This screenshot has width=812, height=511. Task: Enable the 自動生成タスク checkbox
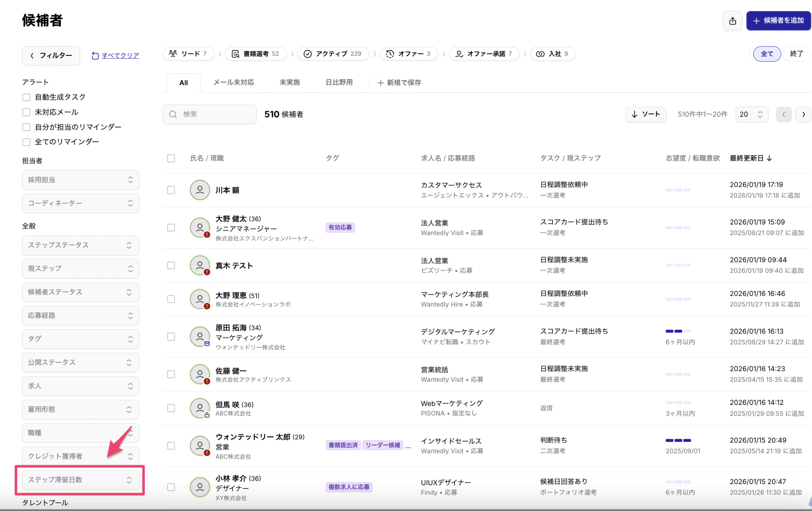click(27, 97)
